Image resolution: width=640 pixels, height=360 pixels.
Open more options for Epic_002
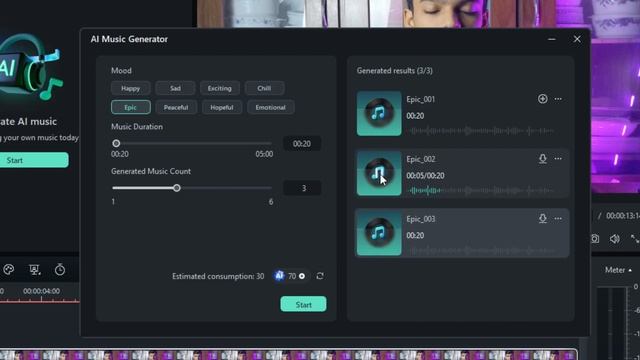pos(558,159)
